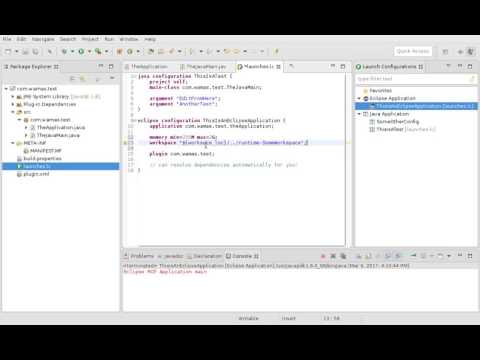This screenshot has height=360, width=480.
Task: Select the launches.lc file in Package Explorer
Action: pos(61,166)
